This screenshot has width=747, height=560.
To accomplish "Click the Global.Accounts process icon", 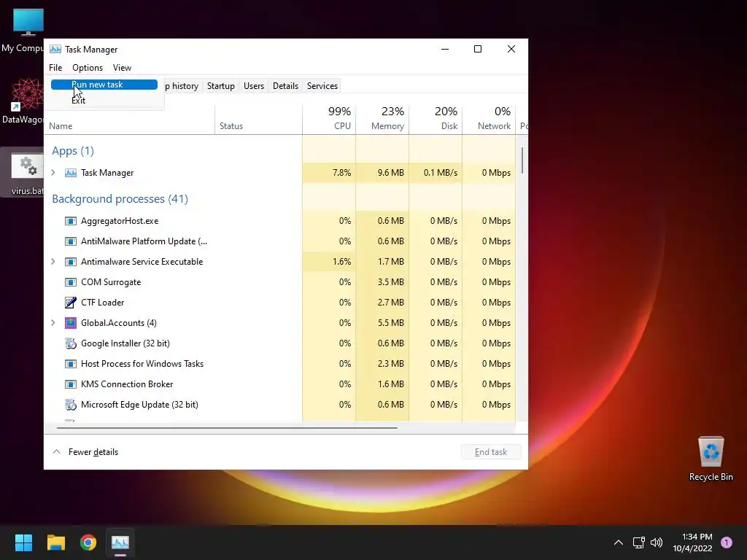I will pos(71,323).
